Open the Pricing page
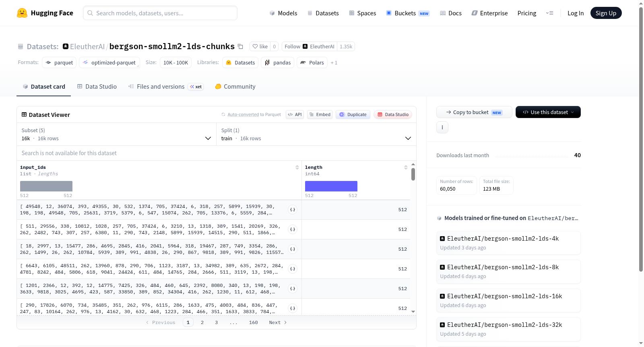 coord(527,13)
